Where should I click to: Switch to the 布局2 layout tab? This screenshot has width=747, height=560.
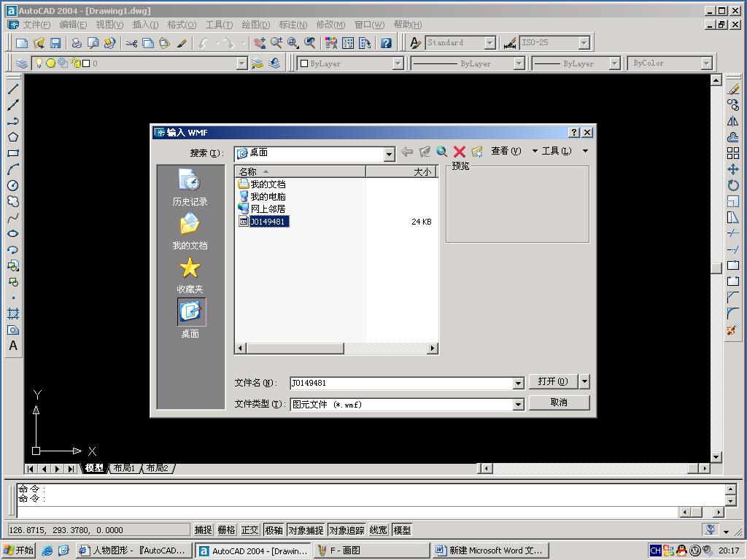[x=158, y=468]
